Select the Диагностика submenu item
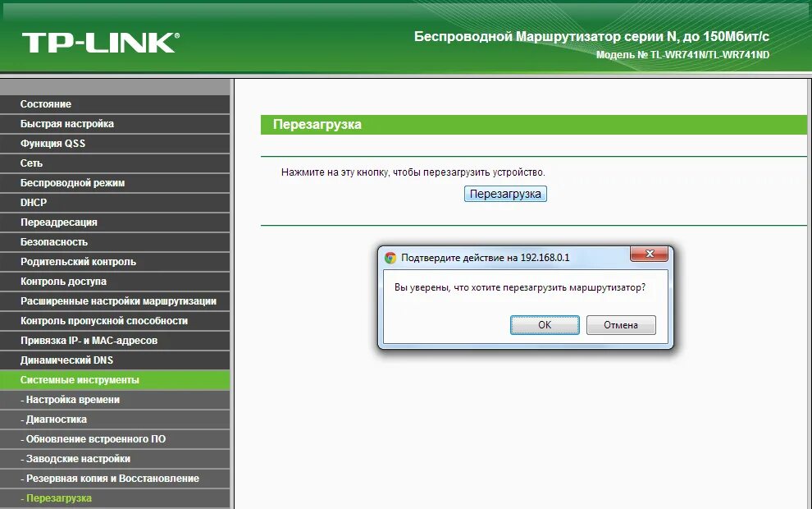The width and height of the screenshot is (812, 509). [54, 420]
